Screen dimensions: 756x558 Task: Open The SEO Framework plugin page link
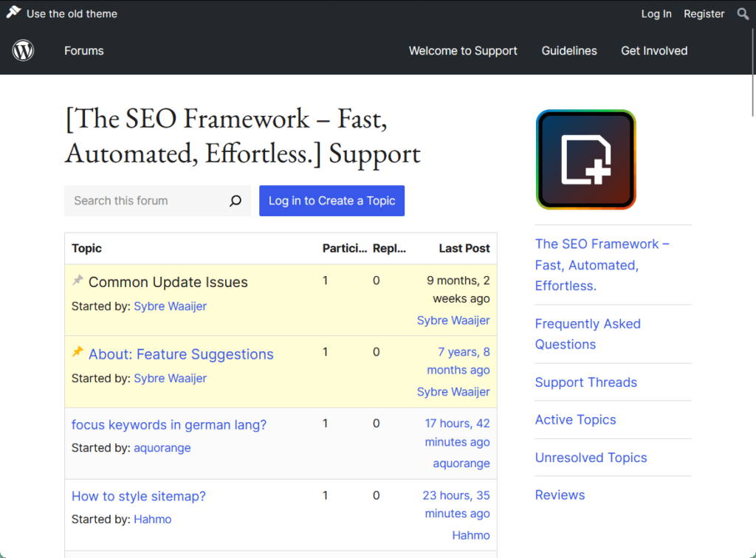(x=602, y=264)
